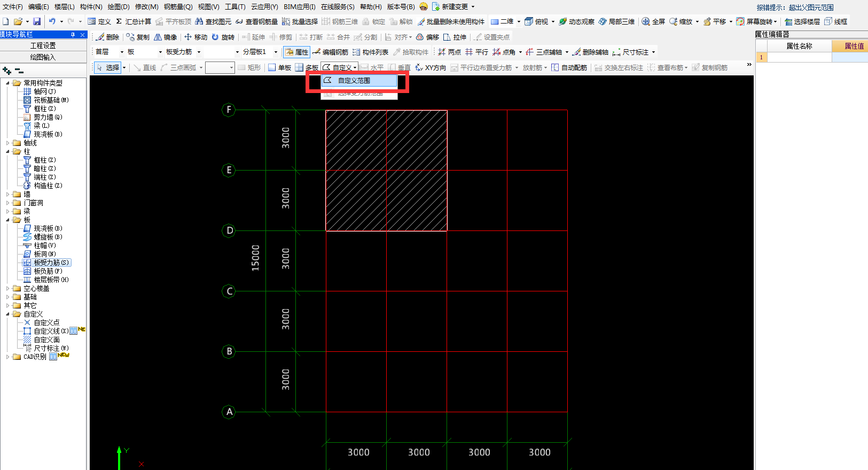Click the 删除 (delete) eraser icon
Screen dimensions: 868x470
pyautogui.click(x=100, y=37)
